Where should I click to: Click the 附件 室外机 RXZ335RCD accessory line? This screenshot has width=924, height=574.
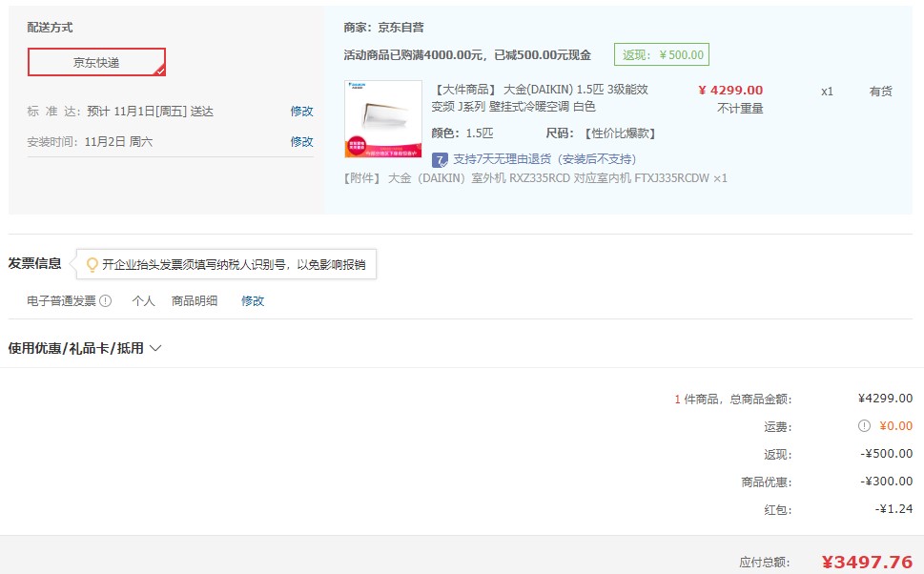pos(536,178)
